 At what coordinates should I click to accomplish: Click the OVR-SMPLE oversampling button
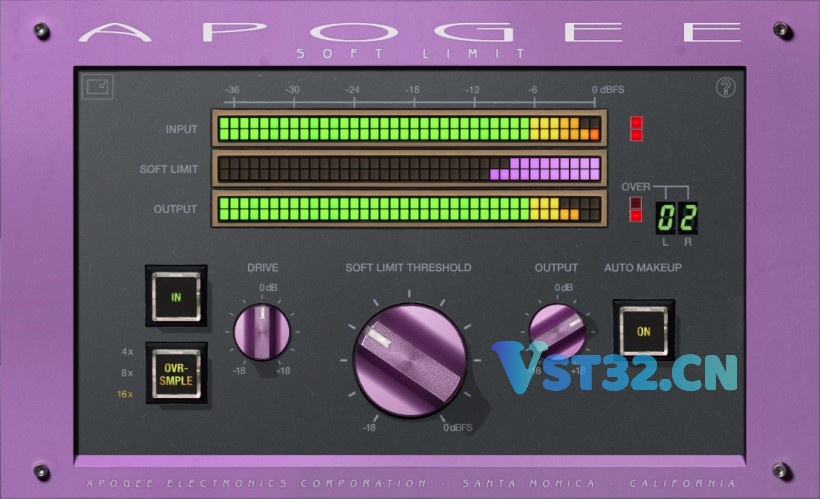[176, 373]
